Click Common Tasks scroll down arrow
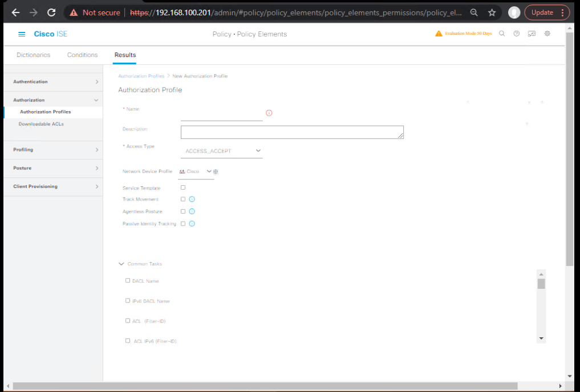580x392 pixels. [x=541, y=338]
